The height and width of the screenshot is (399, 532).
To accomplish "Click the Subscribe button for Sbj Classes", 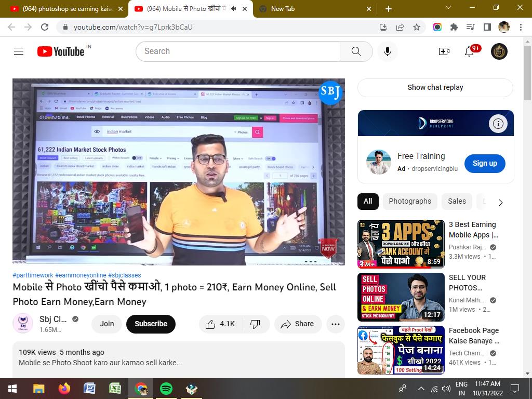I will (x=151, y=324).
